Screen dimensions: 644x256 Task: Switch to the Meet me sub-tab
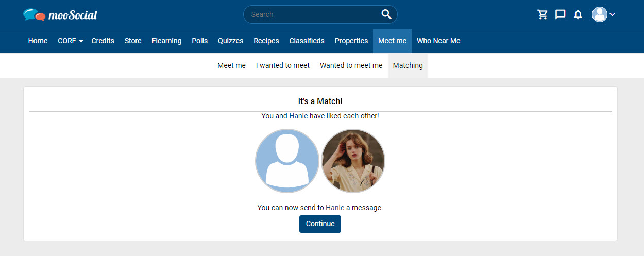click(231, 65)
